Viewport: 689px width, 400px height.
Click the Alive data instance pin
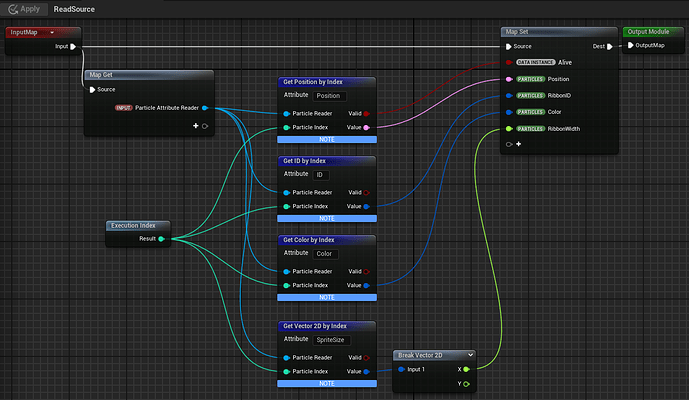click(x=509, y=62)
